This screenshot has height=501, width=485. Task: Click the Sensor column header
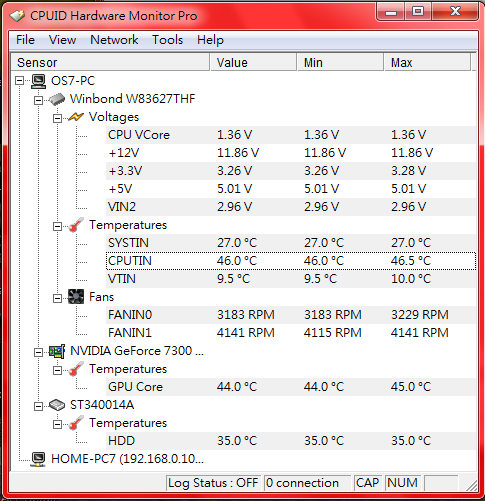110,62
